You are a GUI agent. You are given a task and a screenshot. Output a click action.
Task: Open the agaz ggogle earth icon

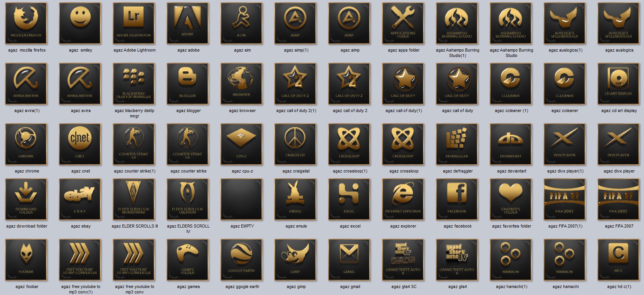pyautogui.click(x=242, y=260)
